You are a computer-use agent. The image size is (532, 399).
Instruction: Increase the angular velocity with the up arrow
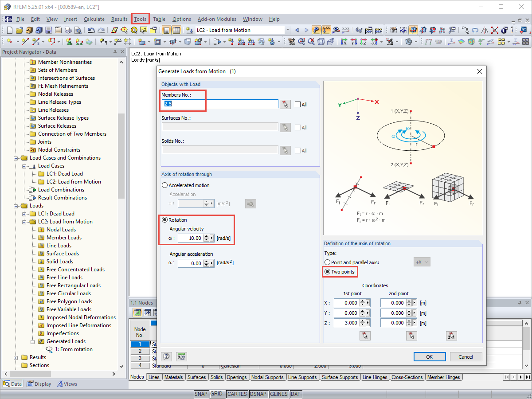[x=206, y=236]
